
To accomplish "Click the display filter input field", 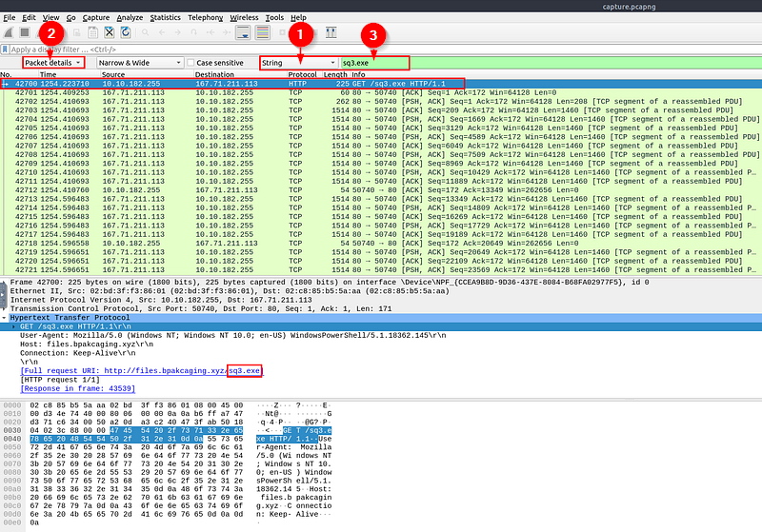I will [x=384, y=49].
